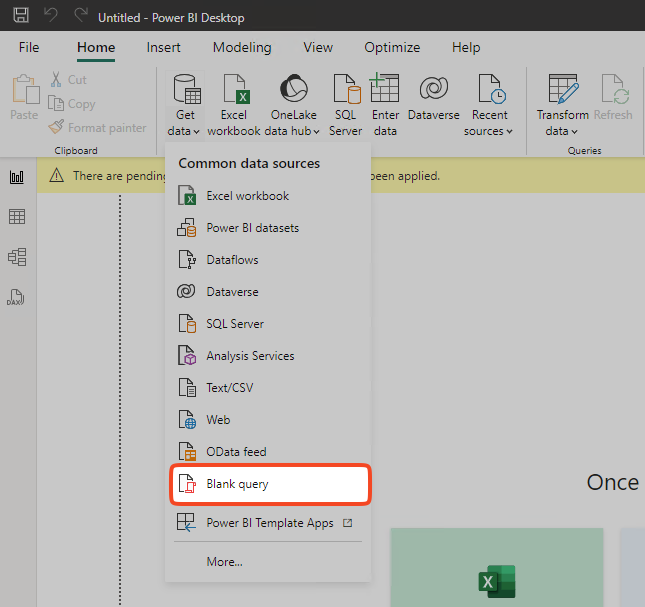Image resolution: width=645 pixels, height=607 pixels.
Task: Click the Save icon in title bar
Action: [21, 15]
